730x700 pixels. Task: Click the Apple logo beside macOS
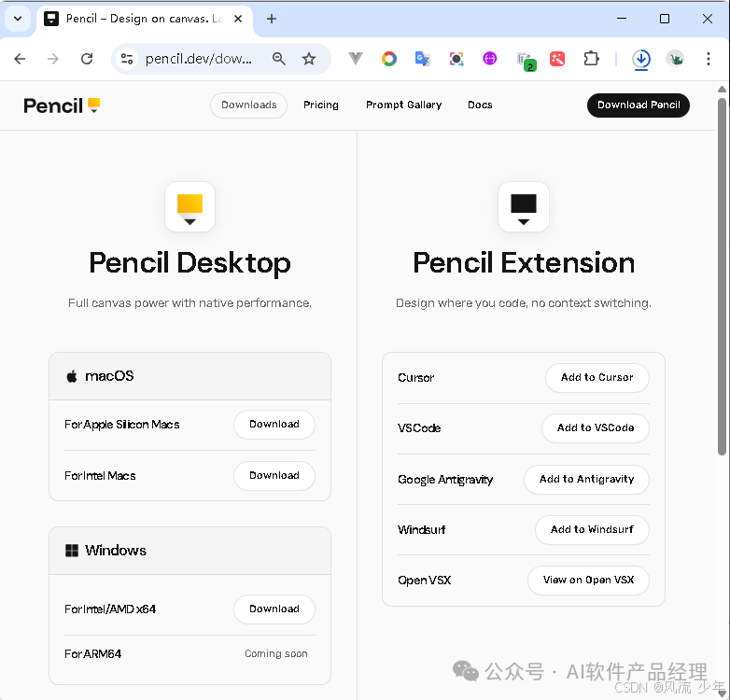(x=72, y=376)
